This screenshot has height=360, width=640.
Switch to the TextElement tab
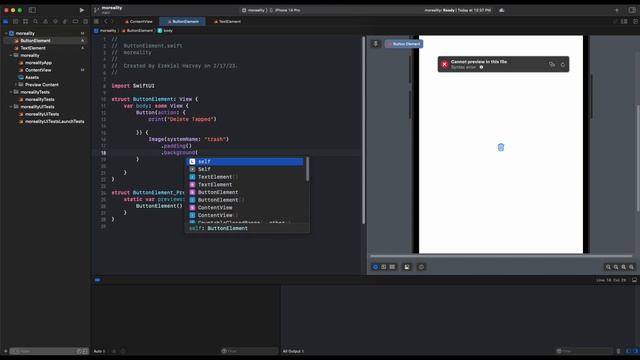click(x=227, y=21)
